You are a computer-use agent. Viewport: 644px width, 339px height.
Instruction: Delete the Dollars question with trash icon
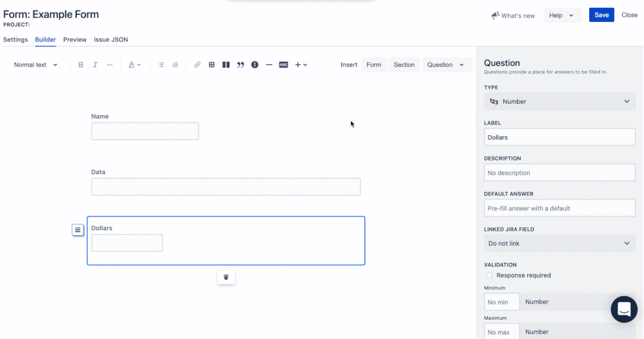pyautogui.click(x=226, y=277)
